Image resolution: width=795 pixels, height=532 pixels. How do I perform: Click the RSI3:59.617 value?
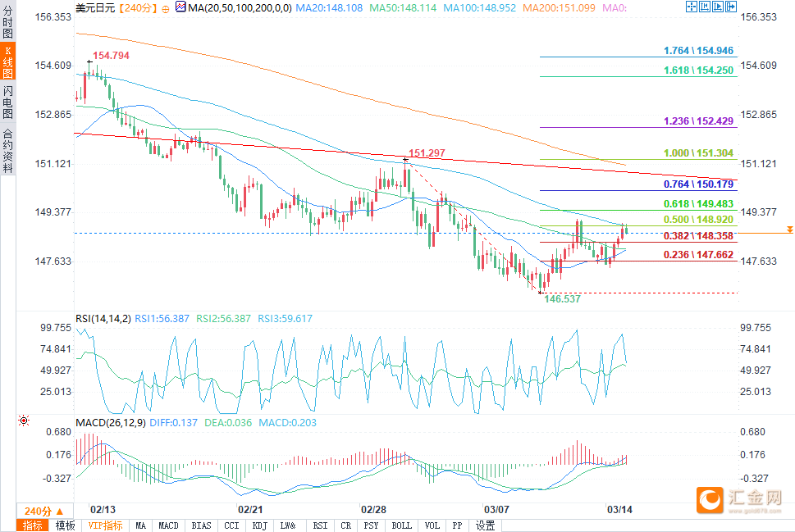coord(285,319)
